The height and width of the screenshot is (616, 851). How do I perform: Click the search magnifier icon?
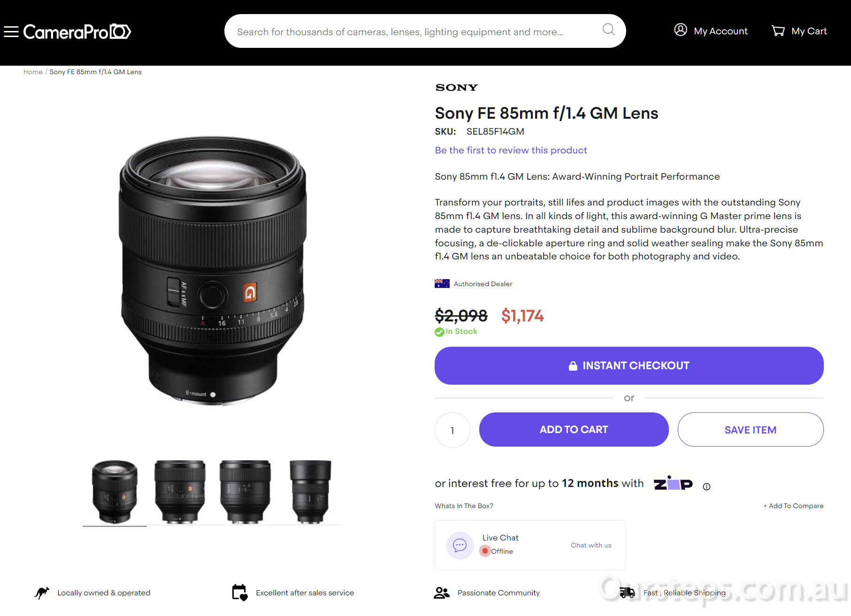click(x=608, y=30)
